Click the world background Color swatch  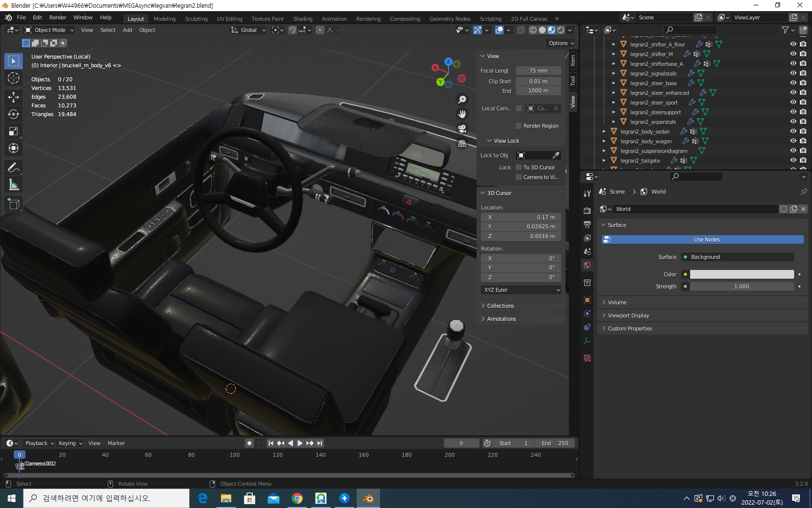741,274
